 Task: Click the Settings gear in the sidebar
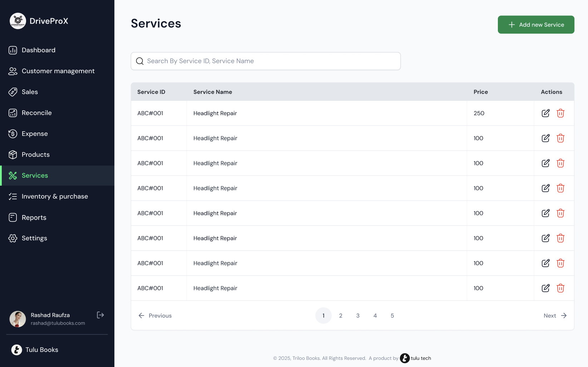tap(13, 238)
